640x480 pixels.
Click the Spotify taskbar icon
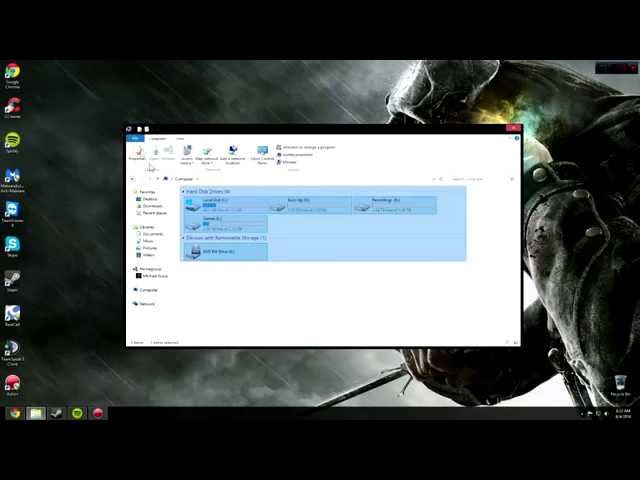[x=77, y=413]
